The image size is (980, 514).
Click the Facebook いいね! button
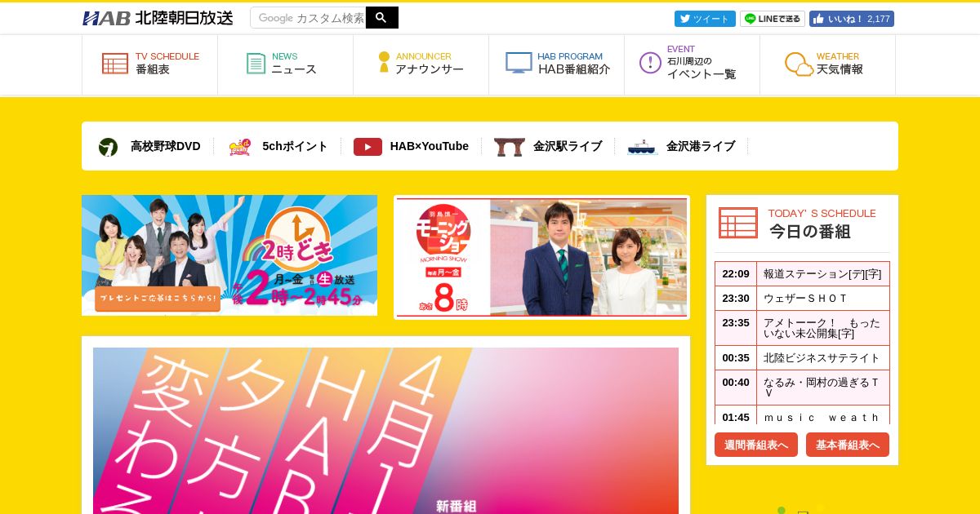point(852,19)
